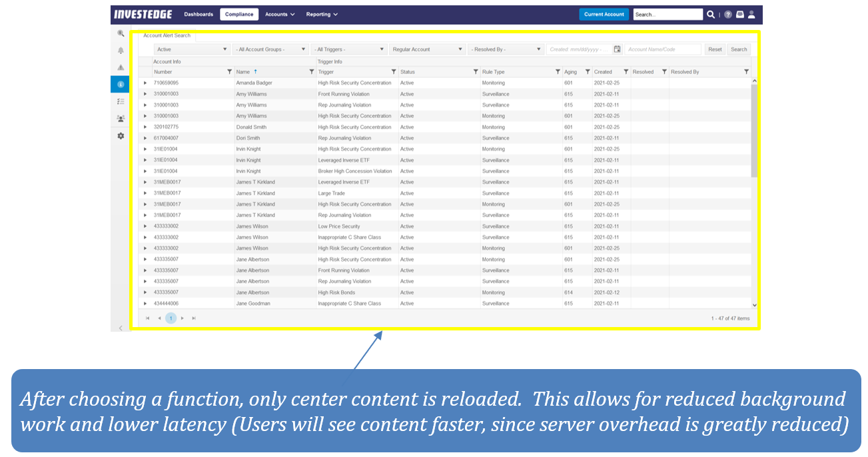Go to the first page using the pager

point(147,318)
